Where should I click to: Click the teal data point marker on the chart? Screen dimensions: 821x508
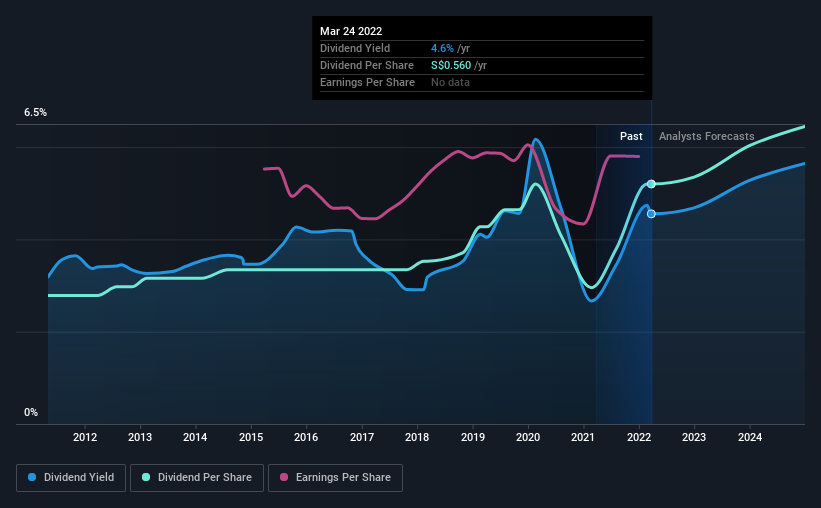pos(651,184)
